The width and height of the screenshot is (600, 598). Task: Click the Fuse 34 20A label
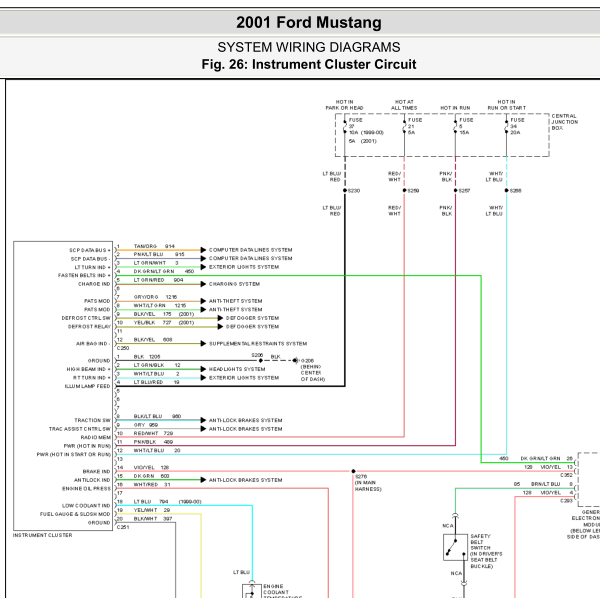pyautogui.click(x=517, y=126)
